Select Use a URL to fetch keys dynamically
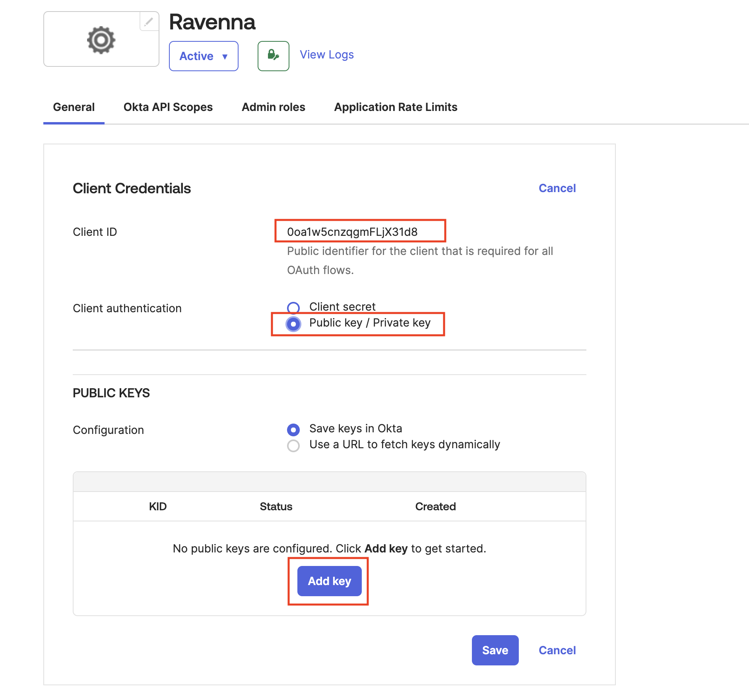The image size is (749, 700). (x=293, y=445)
